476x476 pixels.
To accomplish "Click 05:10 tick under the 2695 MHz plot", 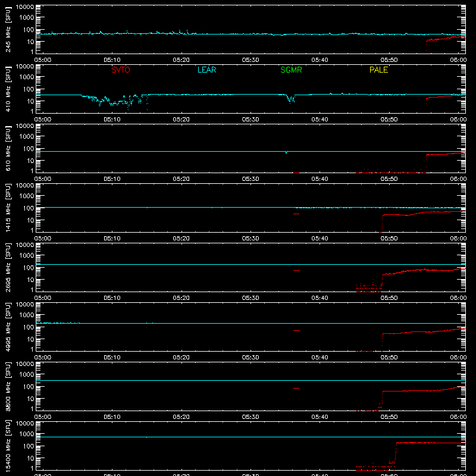I will (x=112, y=298).
